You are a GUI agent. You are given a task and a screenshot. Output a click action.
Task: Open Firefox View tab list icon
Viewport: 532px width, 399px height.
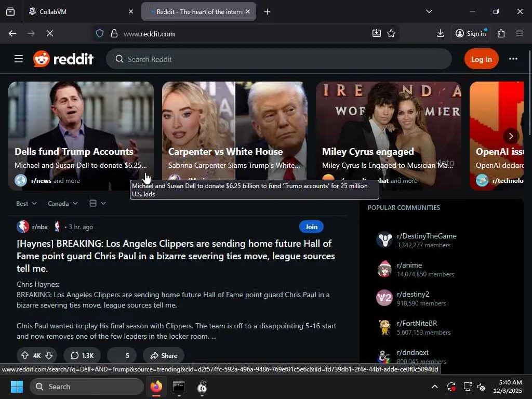pyautogui.click(x=10, y=11)
